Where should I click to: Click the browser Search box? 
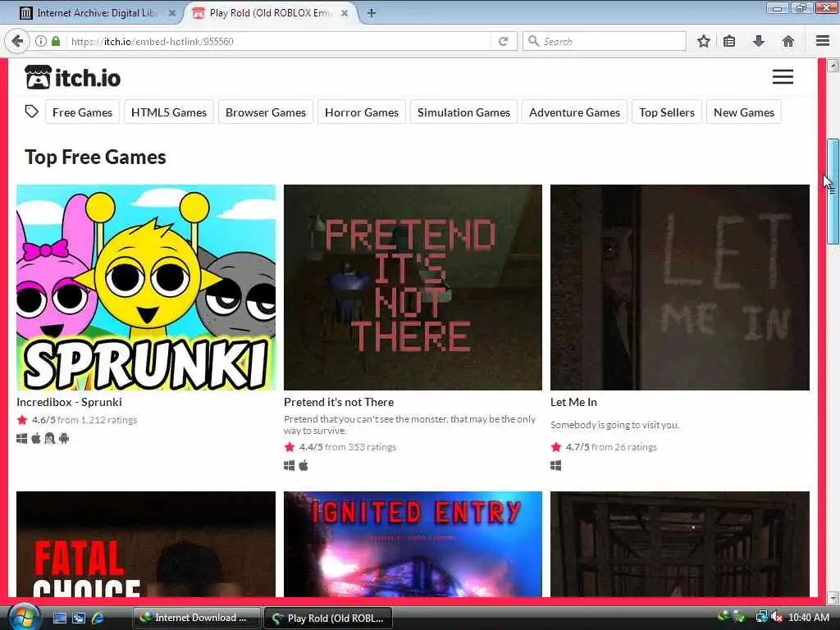click(x=605, y=41)
